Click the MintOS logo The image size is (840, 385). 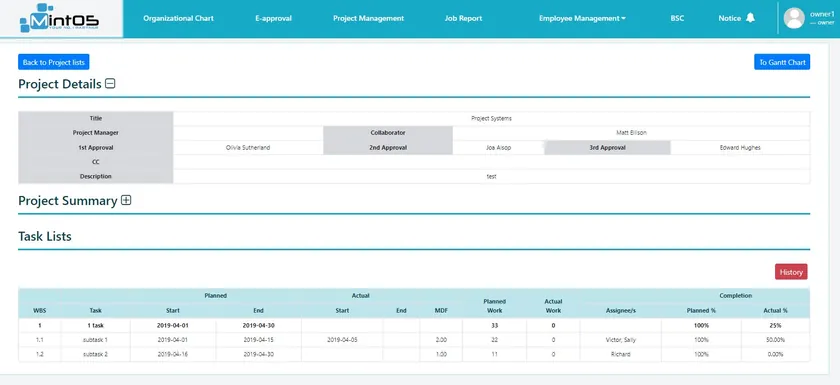[x=59, y=18]
